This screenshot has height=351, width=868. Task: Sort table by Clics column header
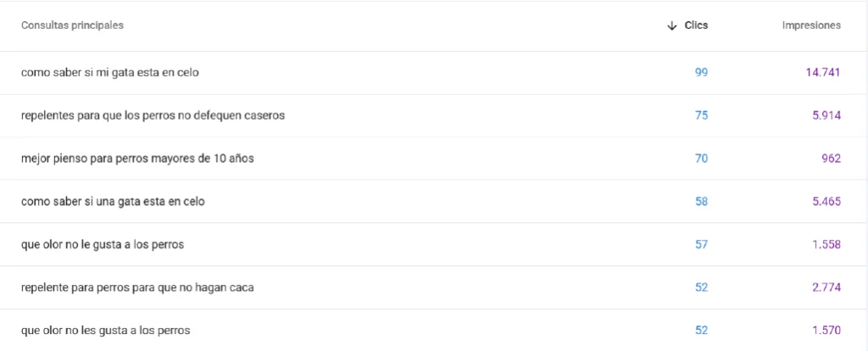pos(696,25)
